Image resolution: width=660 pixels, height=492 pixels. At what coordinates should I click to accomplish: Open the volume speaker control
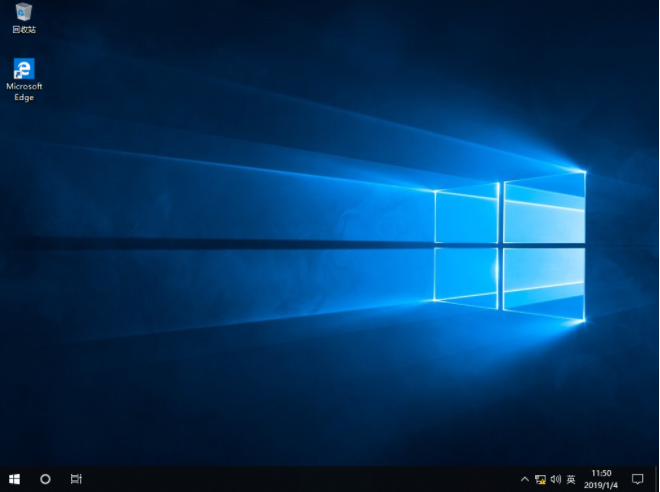click(555, 480)
